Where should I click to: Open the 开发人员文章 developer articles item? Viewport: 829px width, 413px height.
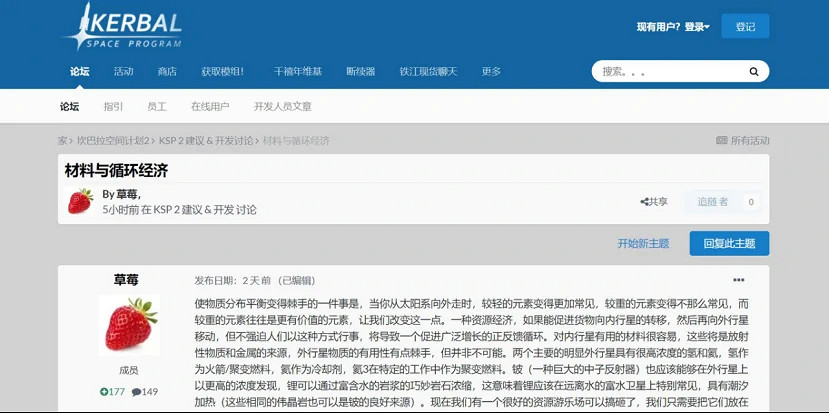tap(282, 106)
